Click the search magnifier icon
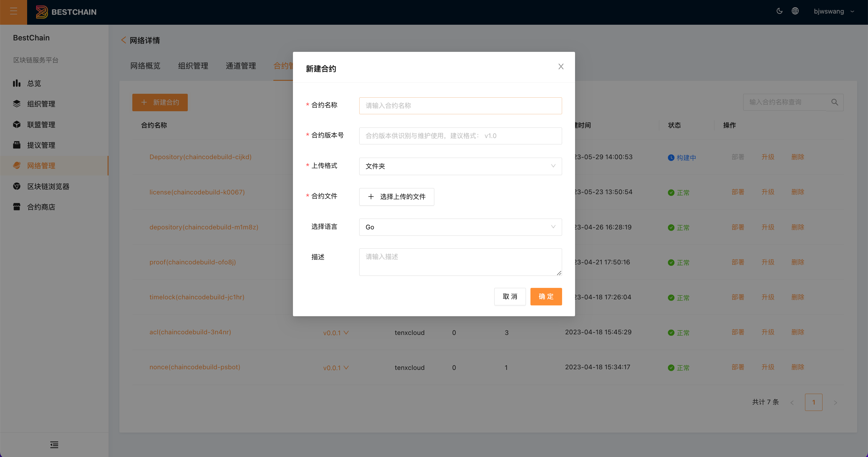The image size is (868, 457). pyautogui.click(x=835, y=102)
